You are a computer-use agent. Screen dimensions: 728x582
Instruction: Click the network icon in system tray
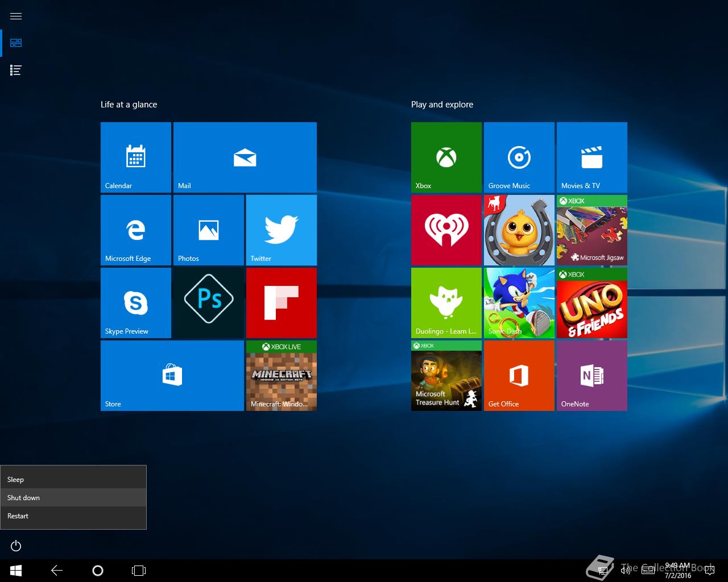pyautogui.click(x=603, y=571)
